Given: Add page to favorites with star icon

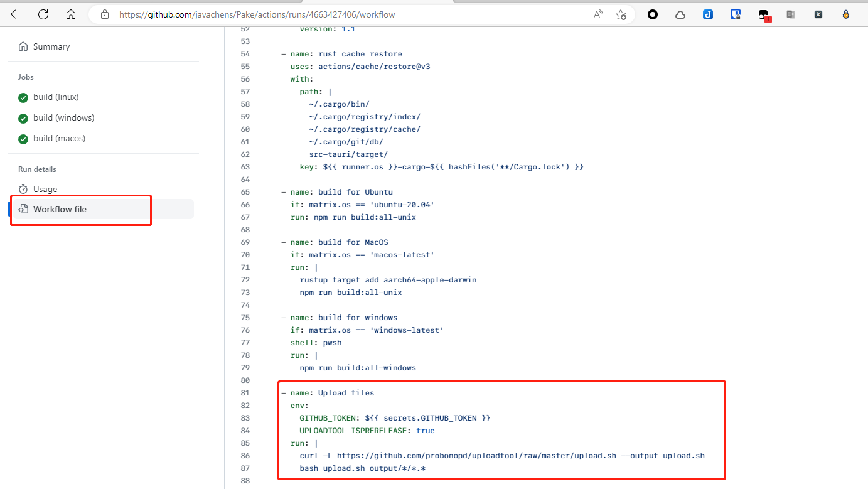Looking at the screenshot, I should click(621, 14).
